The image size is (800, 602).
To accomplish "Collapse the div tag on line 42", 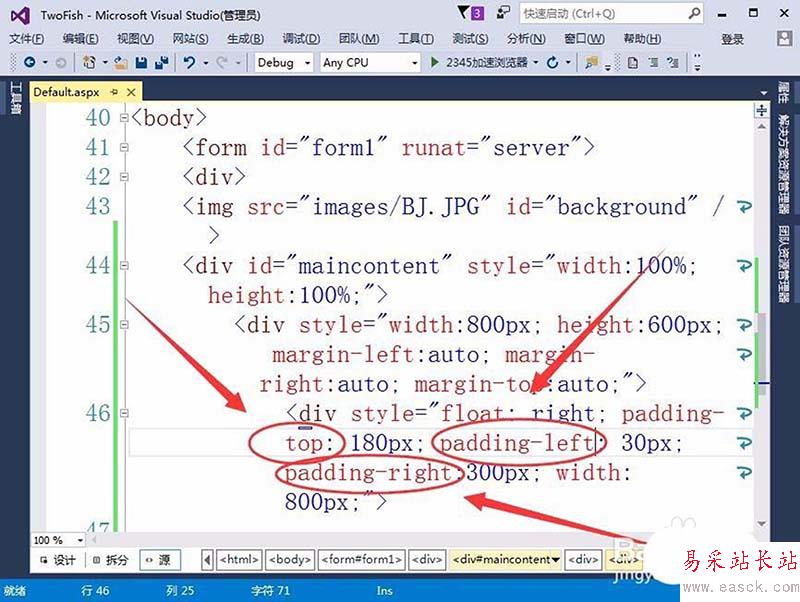I will click(123, 177).
